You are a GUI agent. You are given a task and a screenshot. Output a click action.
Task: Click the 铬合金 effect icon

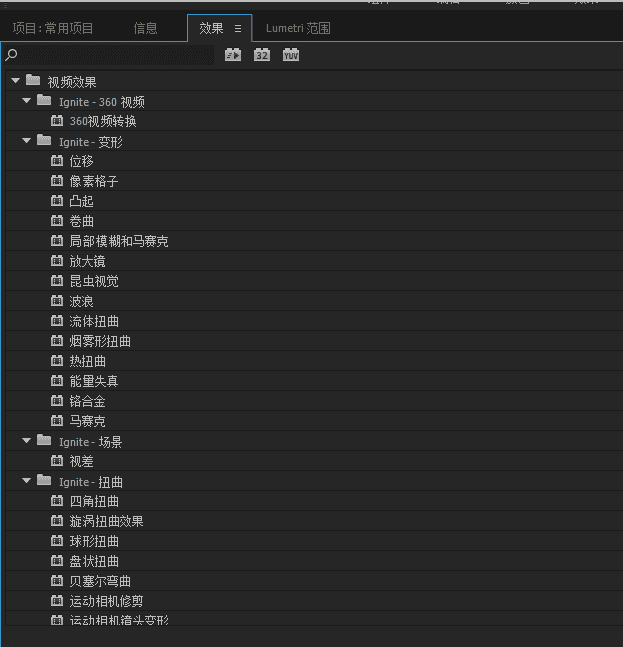point(57,401)
